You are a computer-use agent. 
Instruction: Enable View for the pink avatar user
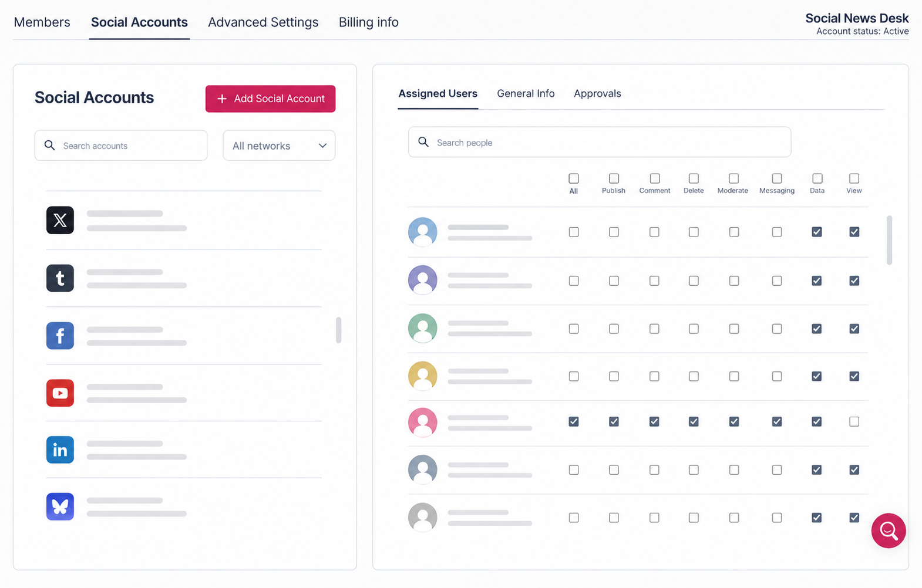pos(854,422)
